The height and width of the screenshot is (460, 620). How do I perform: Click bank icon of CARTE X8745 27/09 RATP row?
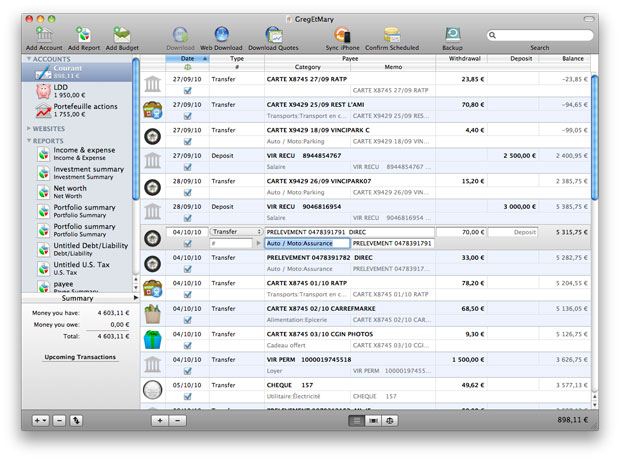(x=153, y=84)
